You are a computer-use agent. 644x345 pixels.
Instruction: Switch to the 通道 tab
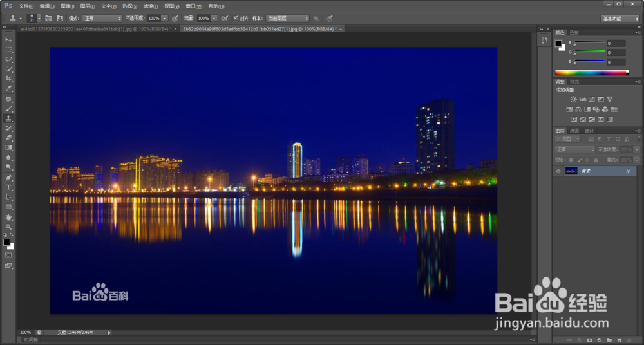click(574, 131)
